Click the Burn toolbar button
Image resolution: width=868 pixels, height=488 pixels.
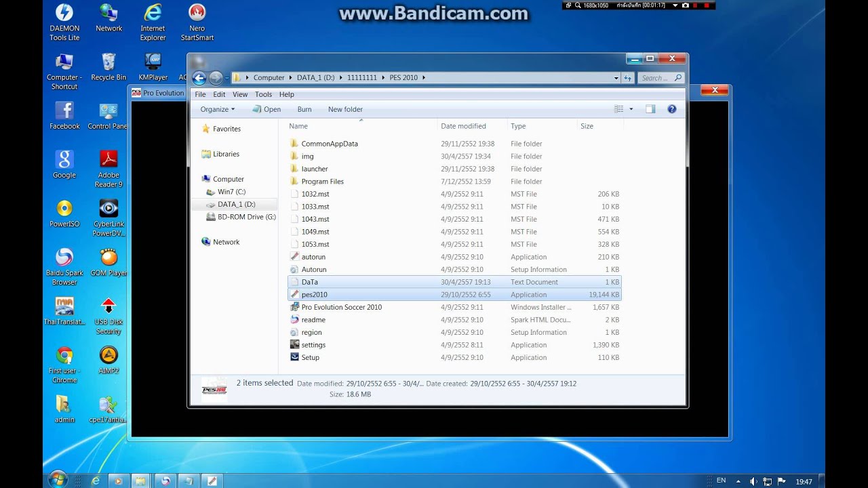[x=304, y=109]
